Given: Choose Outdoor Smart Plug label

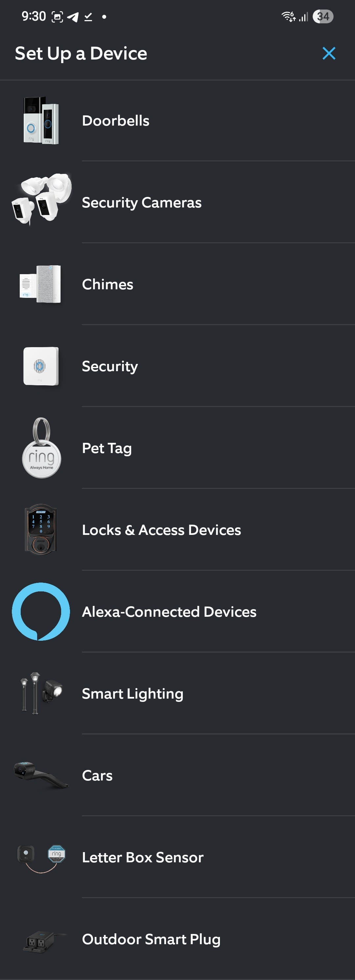Looking at the screenshot, I should [x=151, y=939].
